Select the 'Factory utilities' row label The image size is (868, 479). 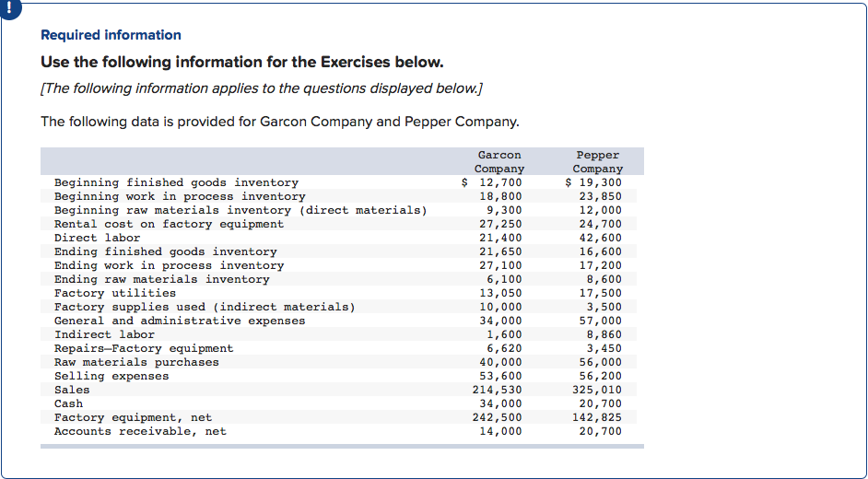point(115,293)
